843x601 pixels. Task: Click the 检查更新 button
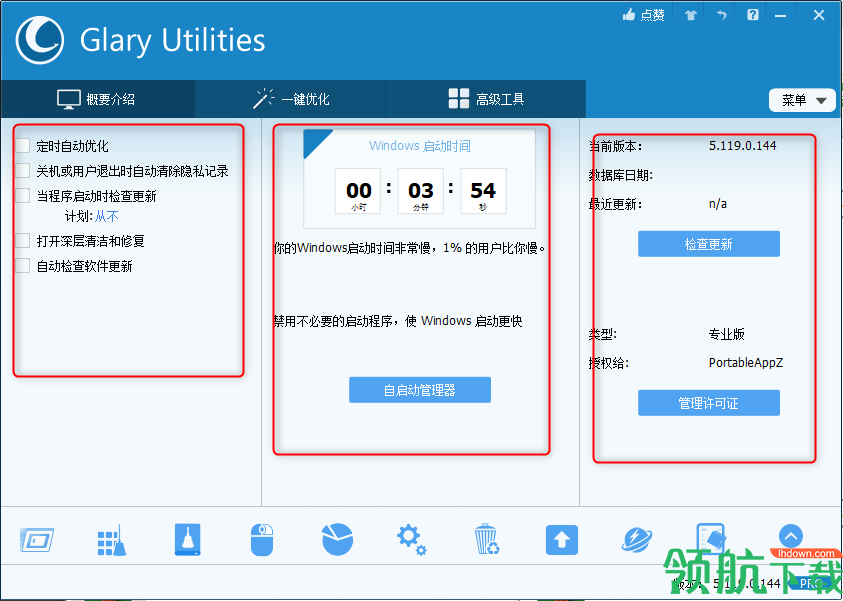(709, 244)
